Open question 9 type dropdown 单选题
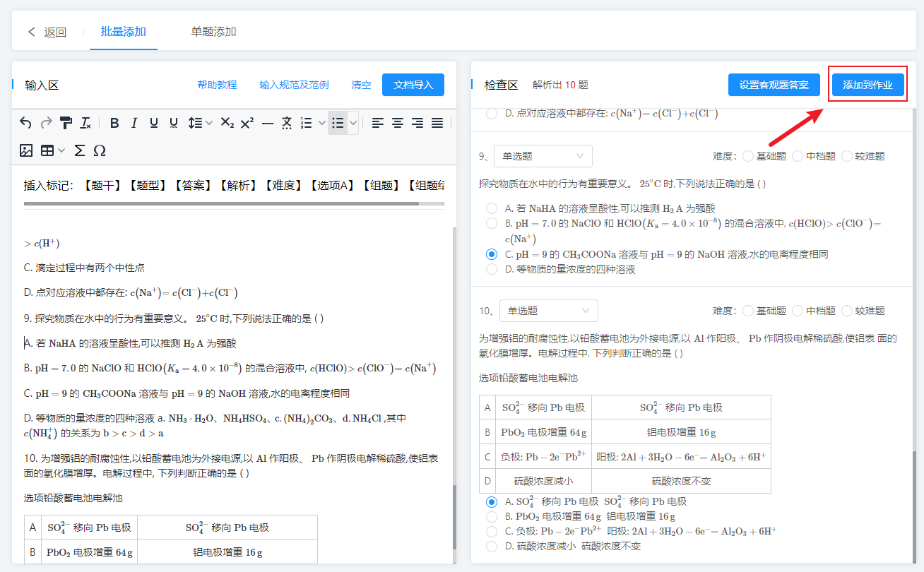Image resolution: width=924 pixels, height=572 pixels. (543, 156)
